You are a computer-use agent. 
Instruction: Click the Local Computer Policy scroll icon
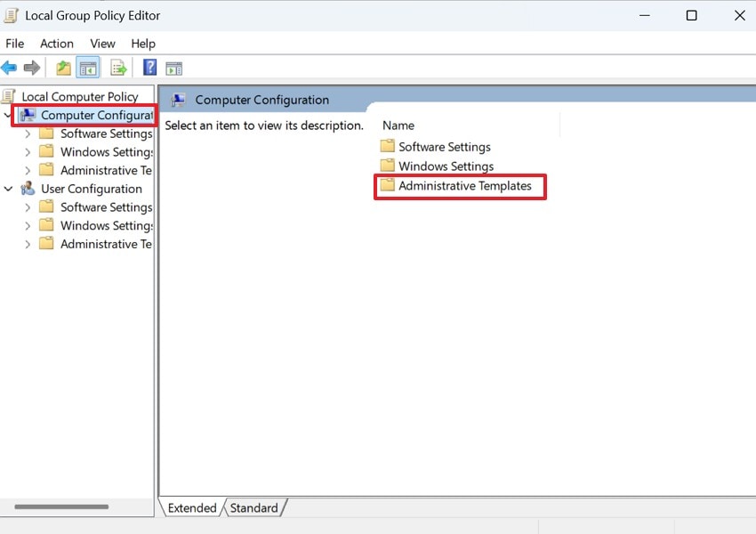(8, 96)
